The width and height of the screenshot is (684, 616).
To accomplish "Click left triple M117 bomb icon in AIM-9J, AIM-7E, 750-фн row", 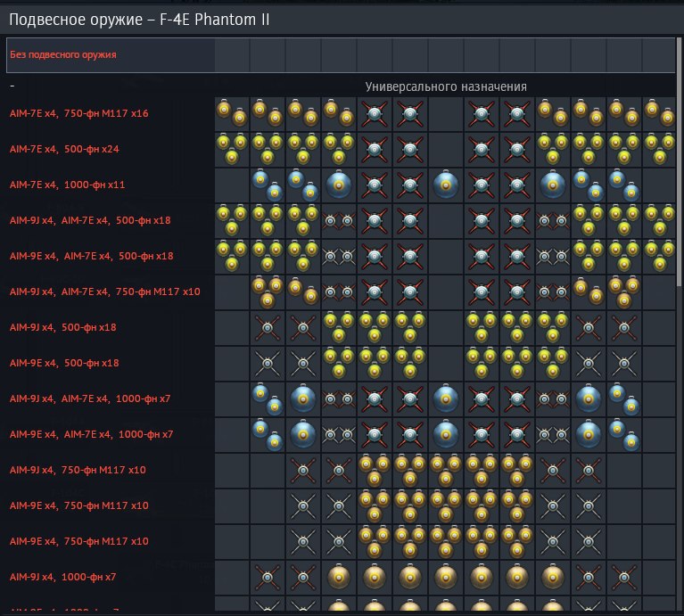I will coord(268,292).
